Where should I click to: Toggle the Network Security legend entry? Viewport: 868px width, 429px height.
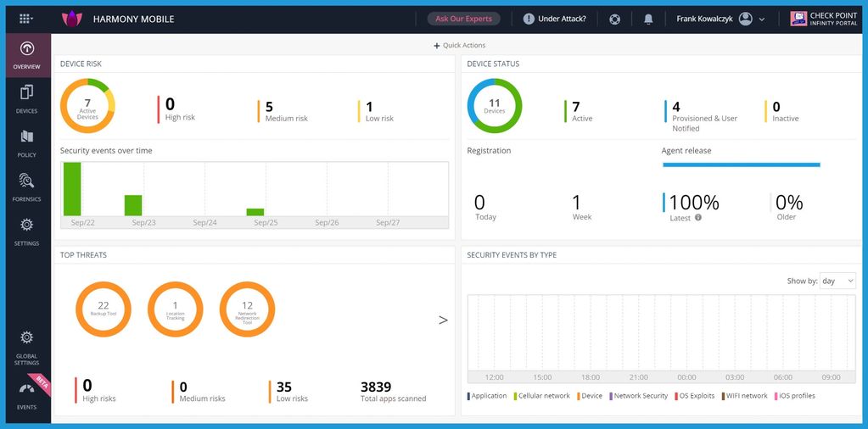[639, 396]
